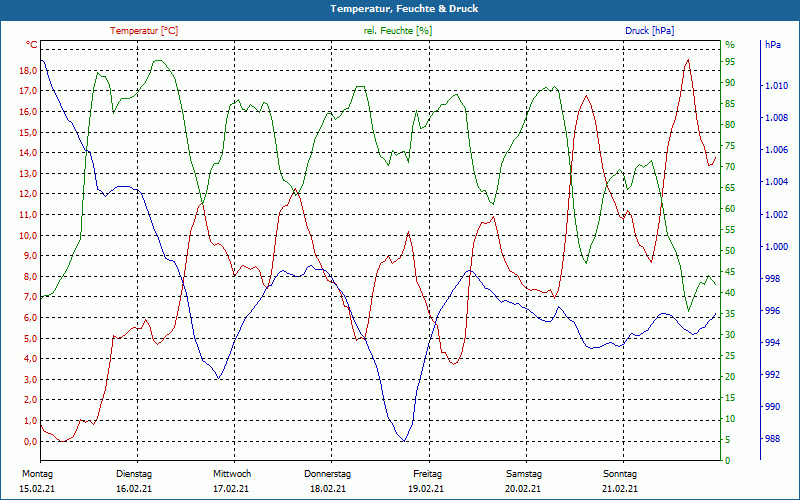Screen dimensions: 800x500
Task: Click temperature axis value 11,0
Action: (x=28, y=215)
